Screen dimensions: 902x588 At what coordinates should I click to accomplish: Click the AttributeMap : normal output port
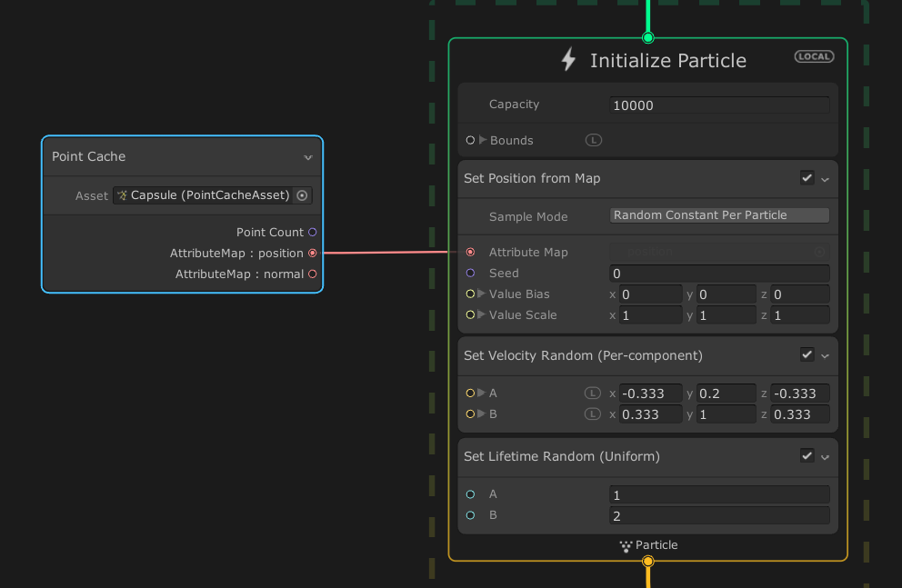tap(314, 274)
